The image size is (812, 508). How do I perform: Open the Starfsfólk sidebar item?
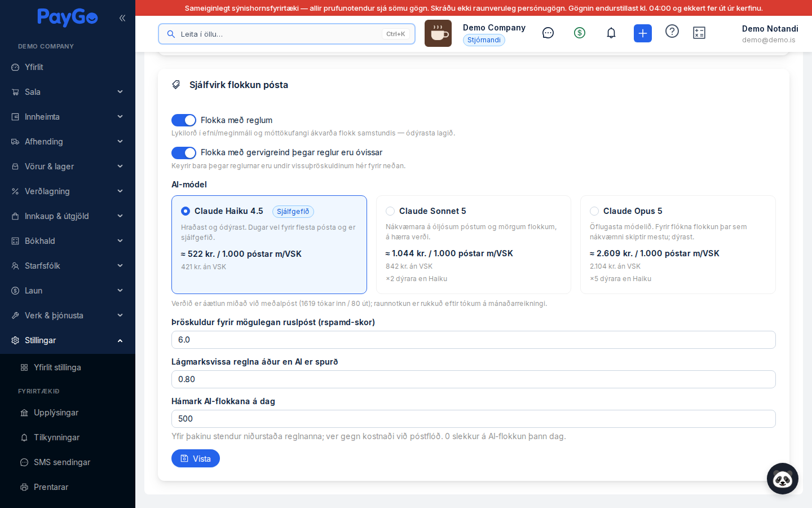pyautogui.click(x=68, y=266)
